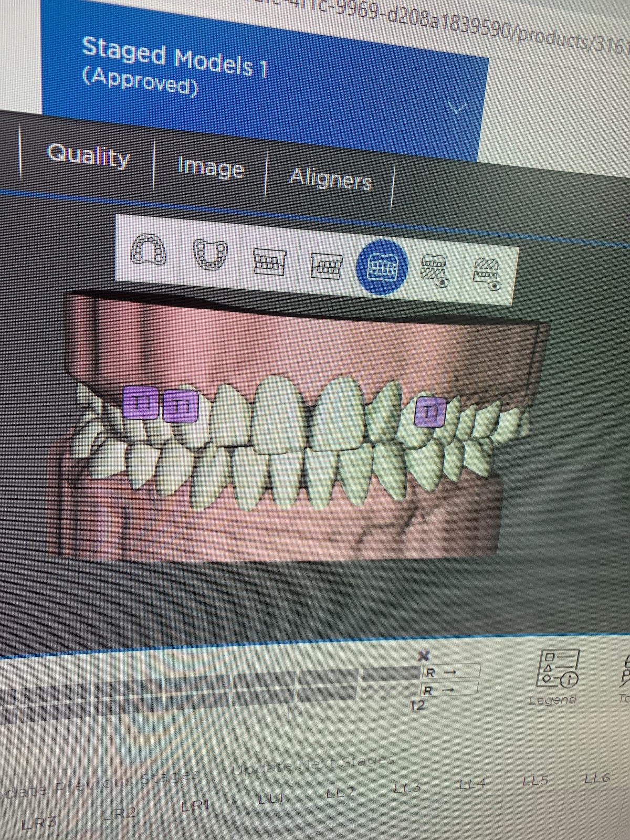Open the Aligners tab
630x840 pixels.
click(330, 180)
